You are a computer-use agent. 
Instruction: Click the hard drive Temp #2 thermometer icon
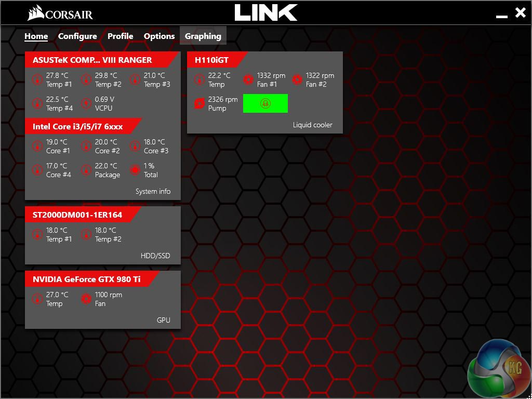tap(86, 234)
